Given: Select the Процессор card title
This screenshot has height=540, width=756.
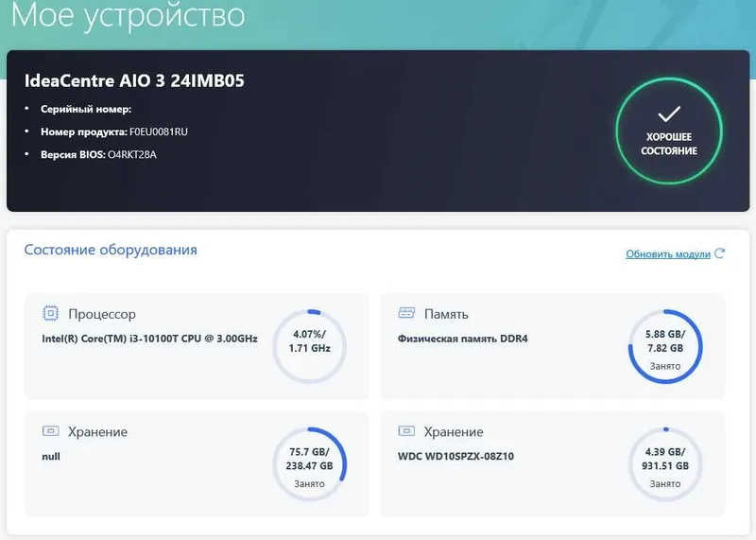Looking at the screenshot, I should click(x=102, y=314).
